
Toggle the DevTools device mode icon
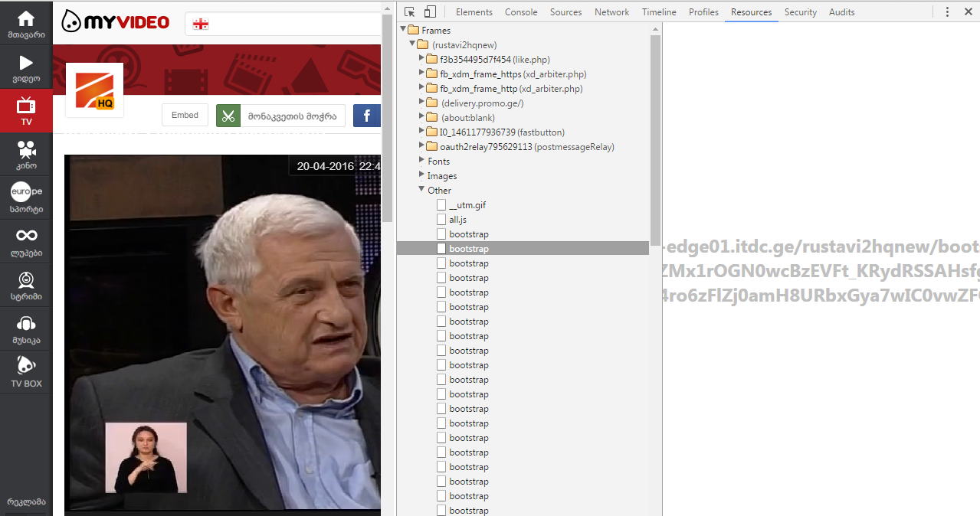coord(430,11)
